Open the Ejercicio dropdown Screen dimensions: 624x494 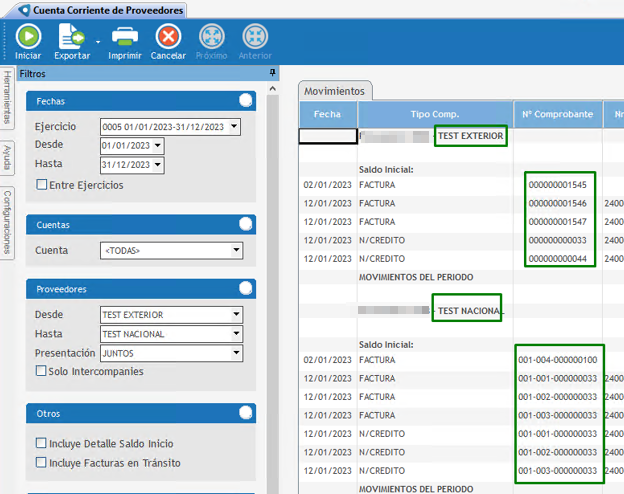pos(234,127)
